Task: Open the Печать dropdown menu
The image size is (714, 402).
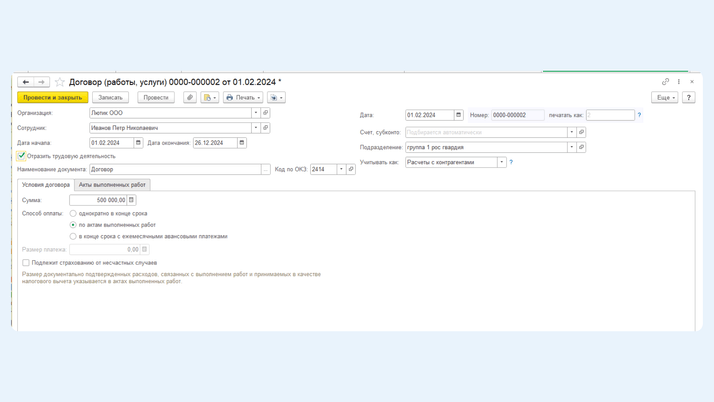Action: [x=243, y=97]
